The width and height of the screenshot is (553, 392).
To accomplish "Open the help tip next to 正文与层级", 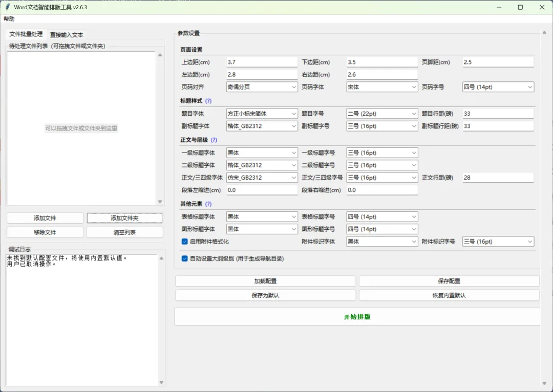I will (214, 140).
